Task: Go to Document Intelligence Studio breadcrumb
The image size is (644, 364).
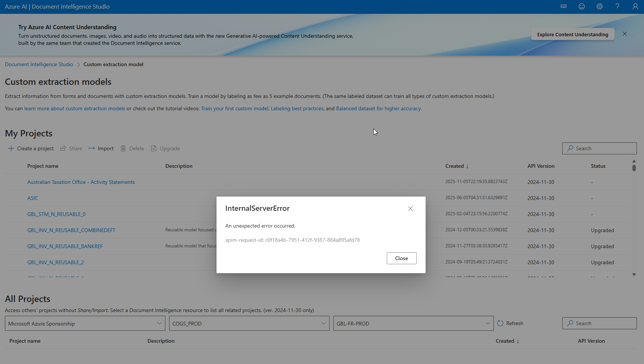Action: (39, 64)
